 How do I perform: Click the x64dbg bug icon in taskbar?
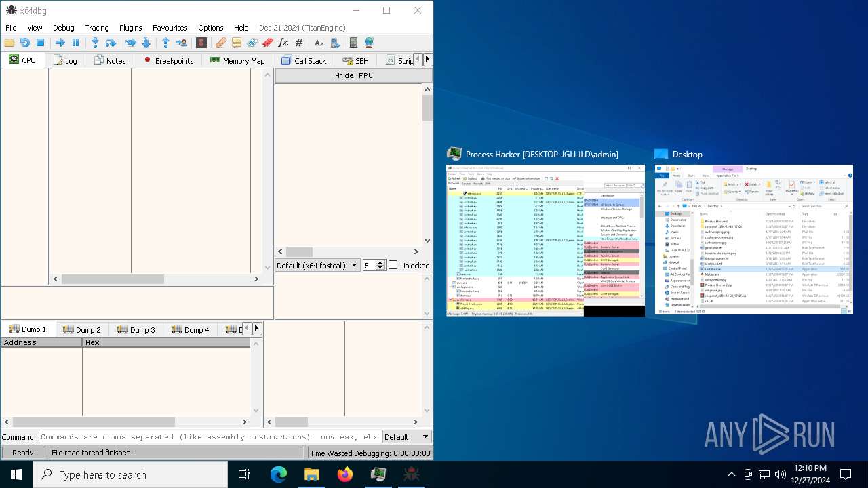(x=412, y=474)
